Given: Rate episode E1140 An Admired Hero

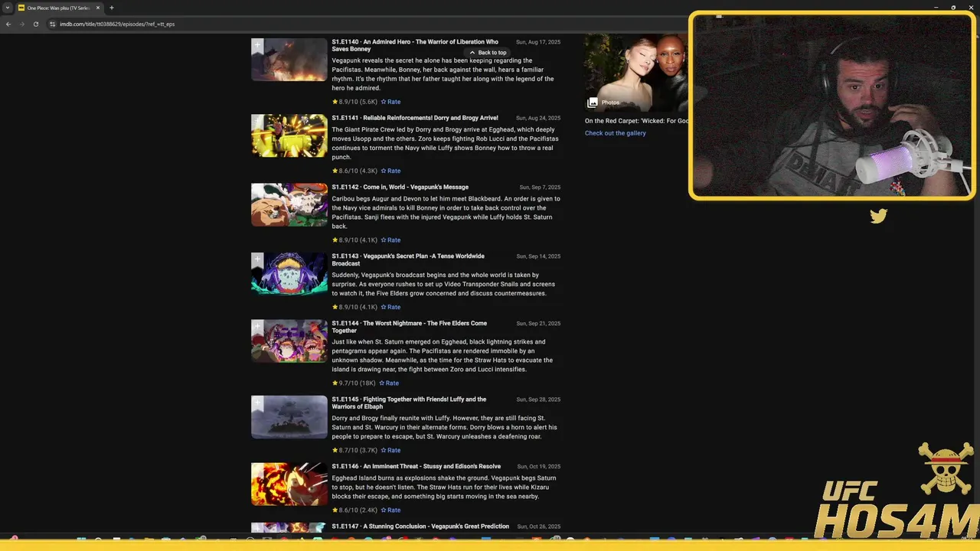Looking at the screenshot, I should (x=390, y=102).
